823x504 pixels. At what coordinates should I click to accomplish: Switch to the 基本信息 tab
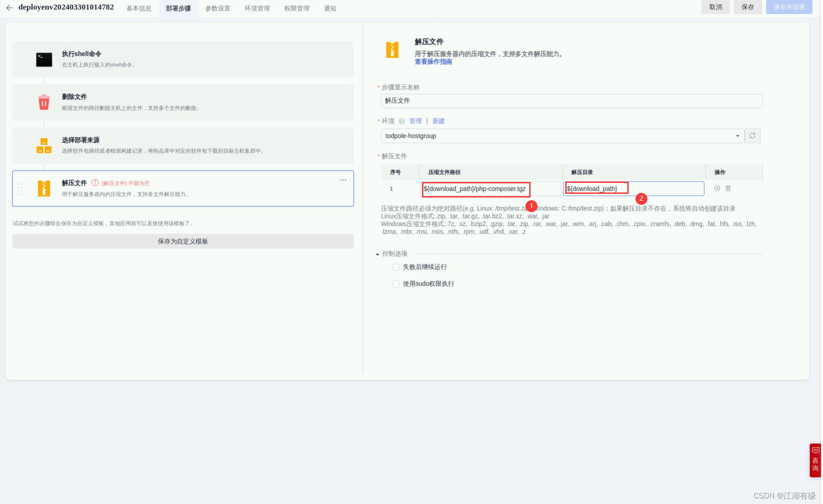[139, 8]
